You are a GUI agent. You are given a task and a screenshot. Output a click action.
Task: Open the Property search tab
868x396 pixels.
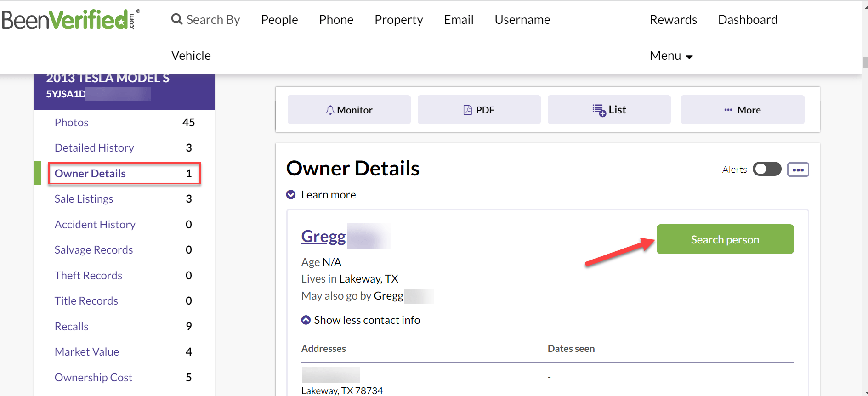[398, 20]
